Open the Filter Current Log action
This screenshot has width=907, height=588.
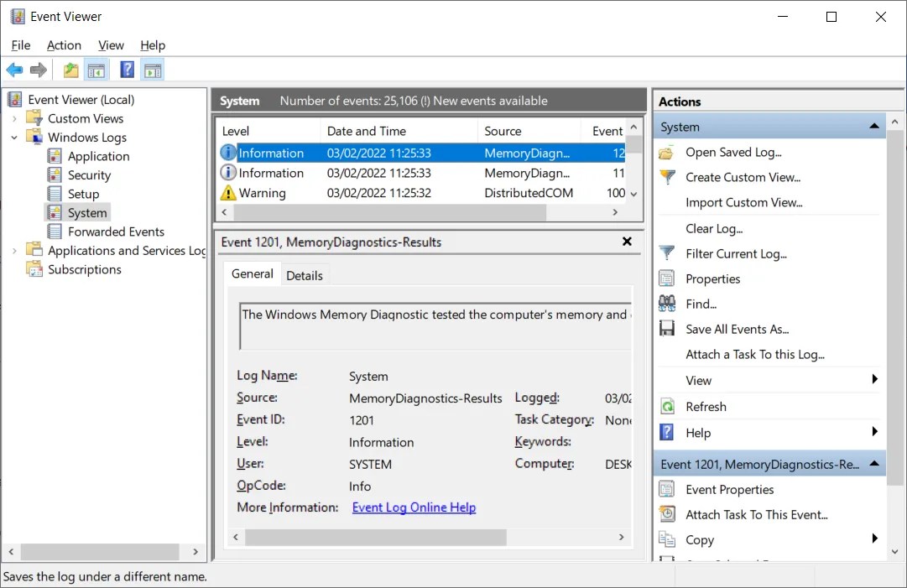(x=734, y=253)
